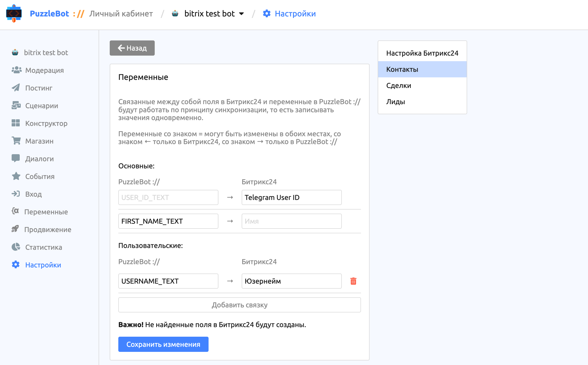The width and height of the screenshot is (588, 365).
Task: Click the Сценарии icon in sidebar
Action: point(16,105)
